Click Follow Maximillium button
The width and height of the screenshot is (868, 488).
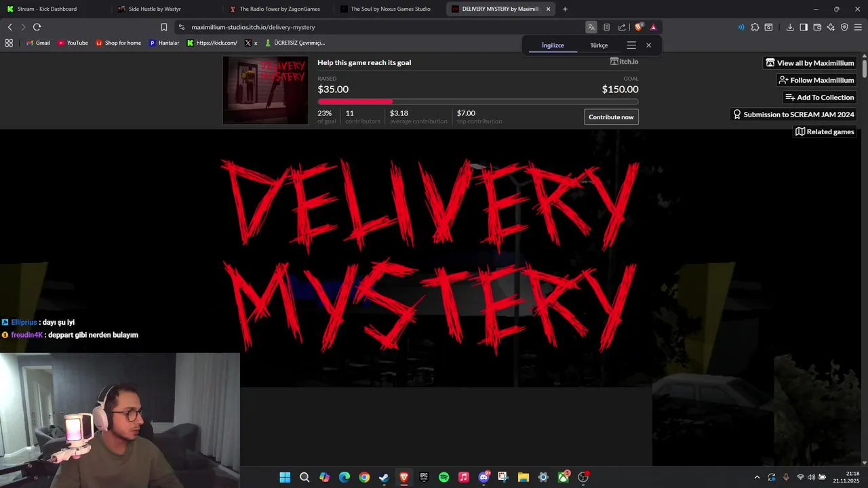click(x=816, y=80)
